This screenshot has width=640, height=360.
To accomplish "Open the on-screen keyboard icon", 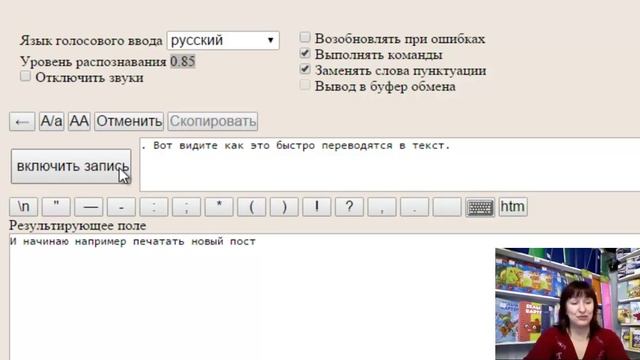I will [480, 207].
